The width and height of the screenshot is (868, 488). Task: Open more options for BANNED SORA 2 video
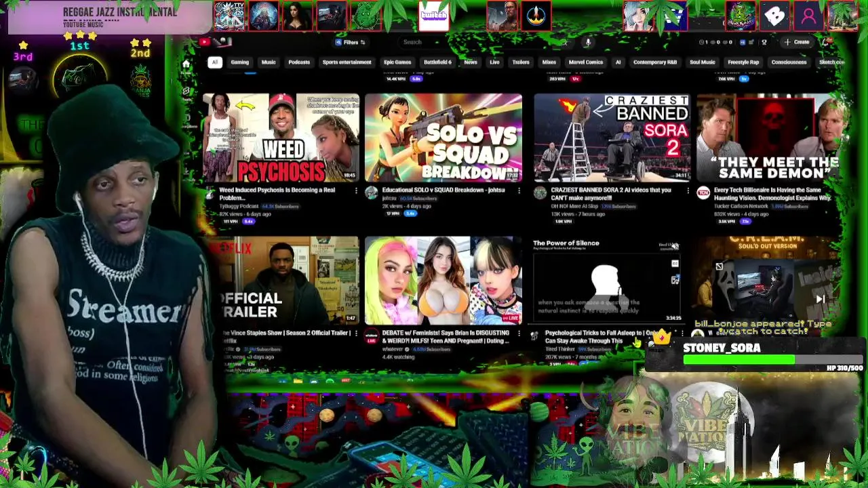point(688,191)
